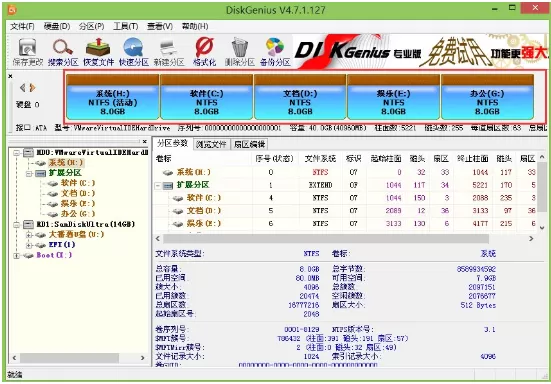Image resolution: width=551 pixels, height=384 pixels.
Task: Click the left tree horizontal scrollbar right arrow
Action: [142, 358]
